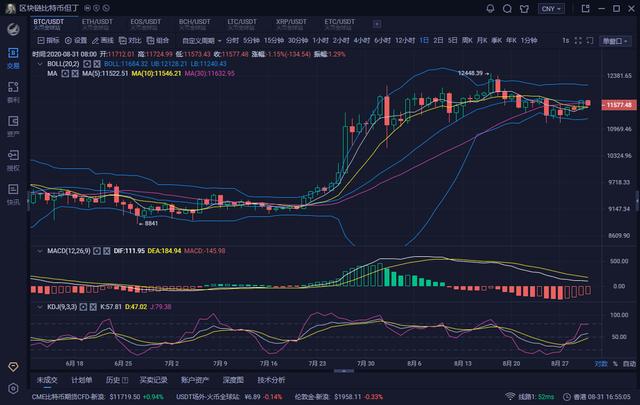
Task: Switch to the ETC/USDT tab
Action: pyautogui.click(x=340, y=24)
